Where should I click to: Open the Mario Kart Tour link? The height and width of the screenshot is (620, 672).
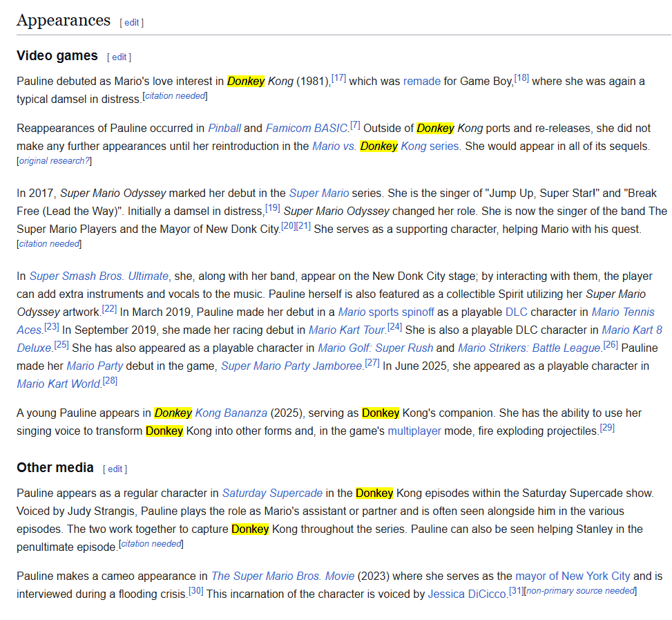tap(347, 330)
